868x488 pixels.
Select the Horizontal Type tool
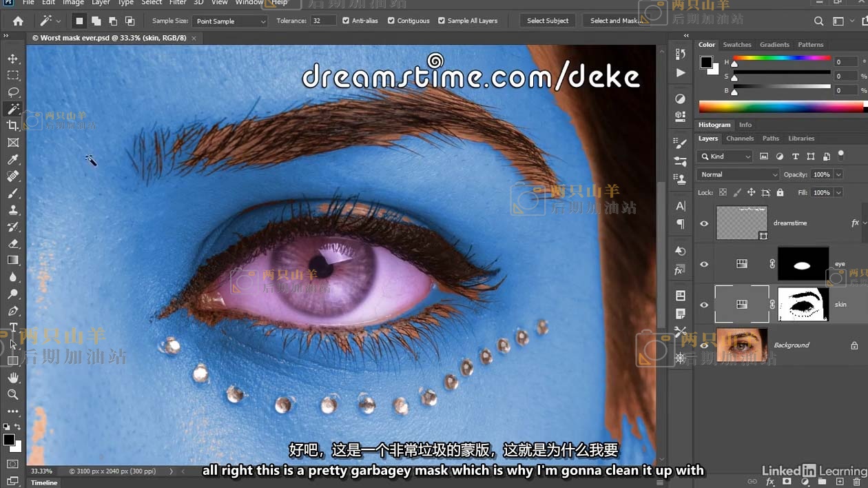click(x=12, y=327)
